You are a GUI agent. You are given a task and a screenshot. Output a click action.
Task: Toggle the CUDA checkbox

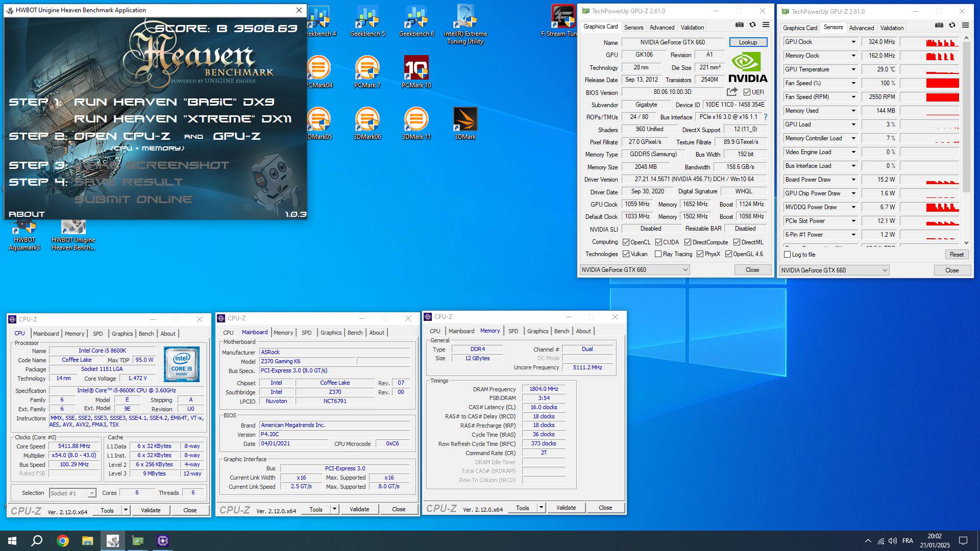pos(659,242)
